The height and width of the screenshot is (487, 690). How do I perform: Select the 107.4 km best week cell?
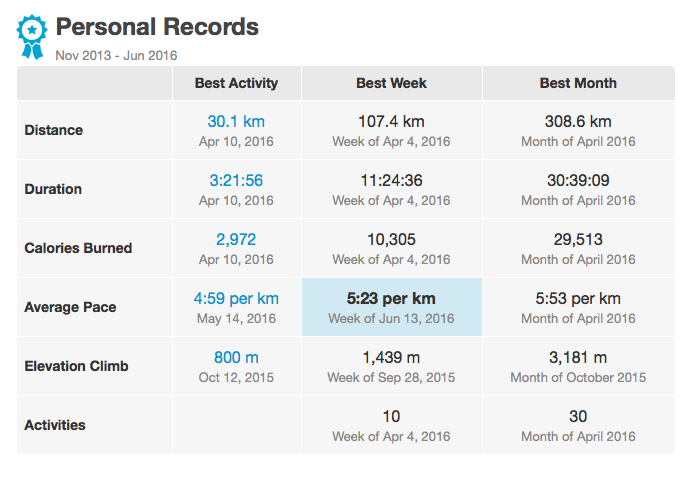[x=391, y=122]
